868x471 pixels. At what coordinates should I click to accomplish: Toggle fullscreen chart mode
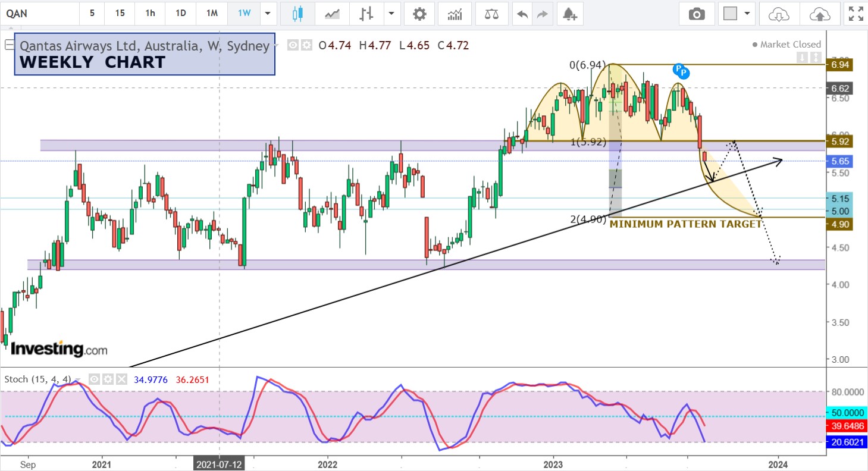click(x=856, y=13)
